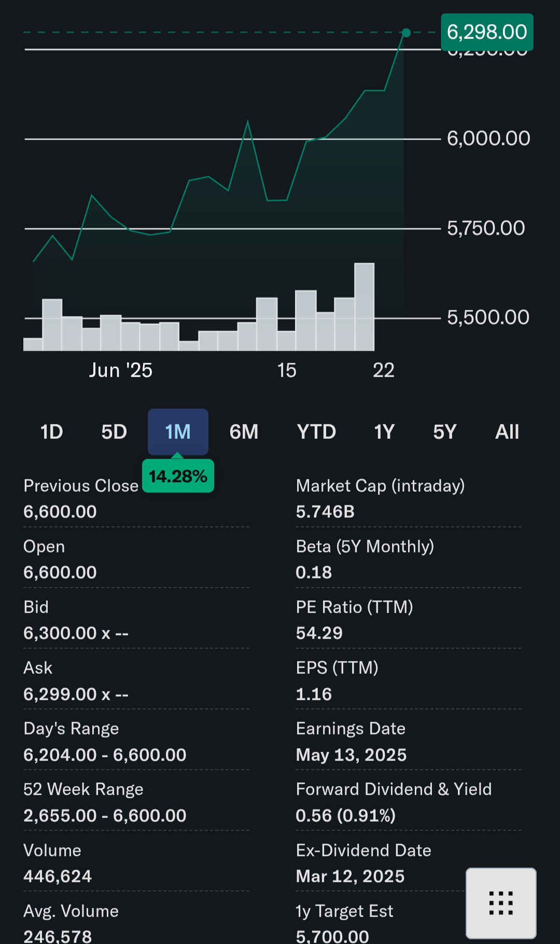Click Earnings Date May 13, 2025

click(x=352, y=755)
